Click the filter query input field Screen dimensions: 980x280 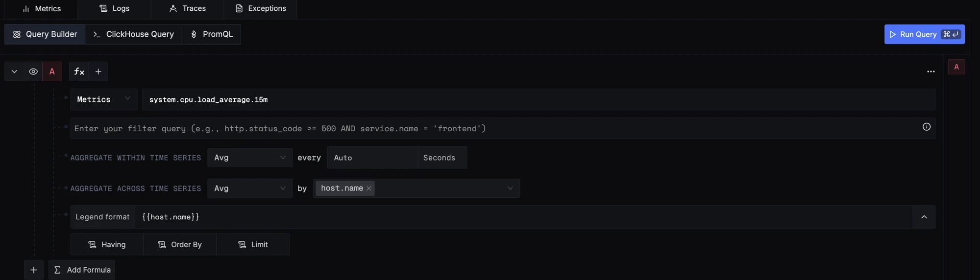pyautogui.click(x=495, y=128)
